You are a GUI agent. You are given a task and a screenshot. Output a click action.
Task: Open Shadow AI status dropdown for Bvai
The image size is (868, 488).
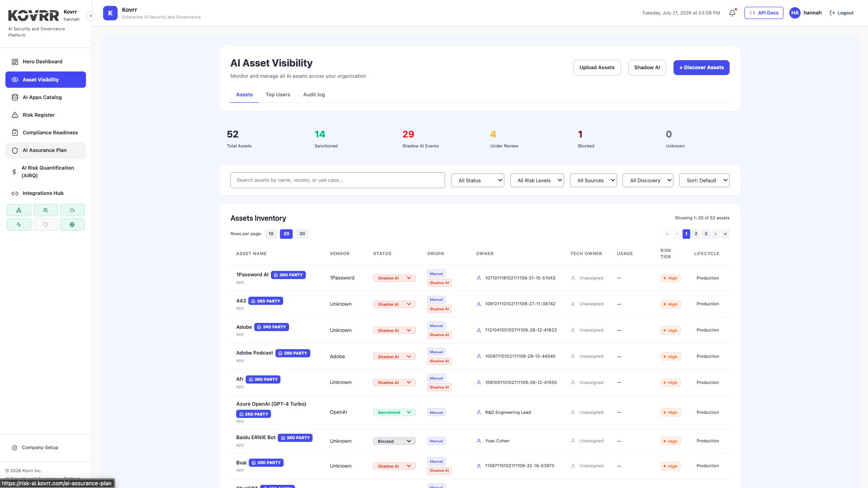(x=394, y=466)
